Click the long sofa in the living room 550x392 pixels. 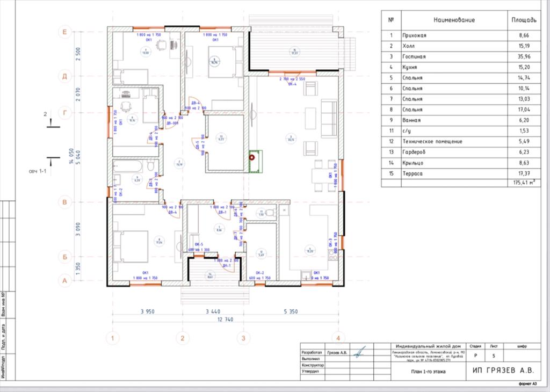328,119
